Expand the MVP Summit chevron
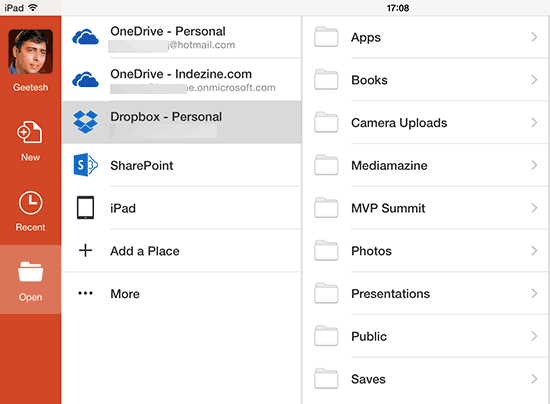 534,208
